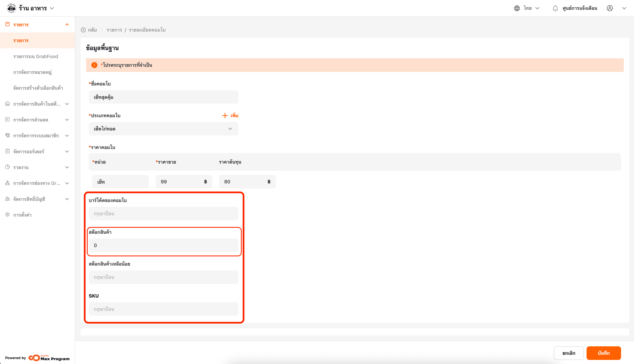The width and height of the screenshot is (634, 364).
Task: Click the SKU input field
Action: [x=163, y=309]
